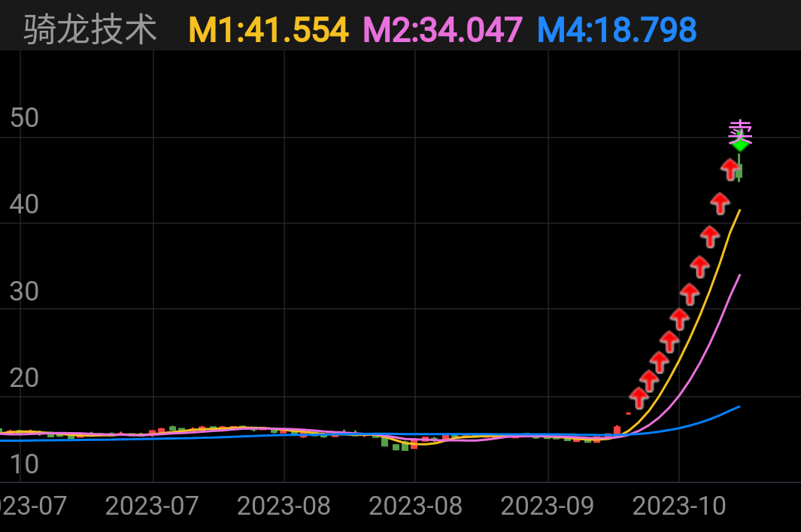Click the green candlesticks at the August dip
The image size is (801, 532).
[400, 446]
